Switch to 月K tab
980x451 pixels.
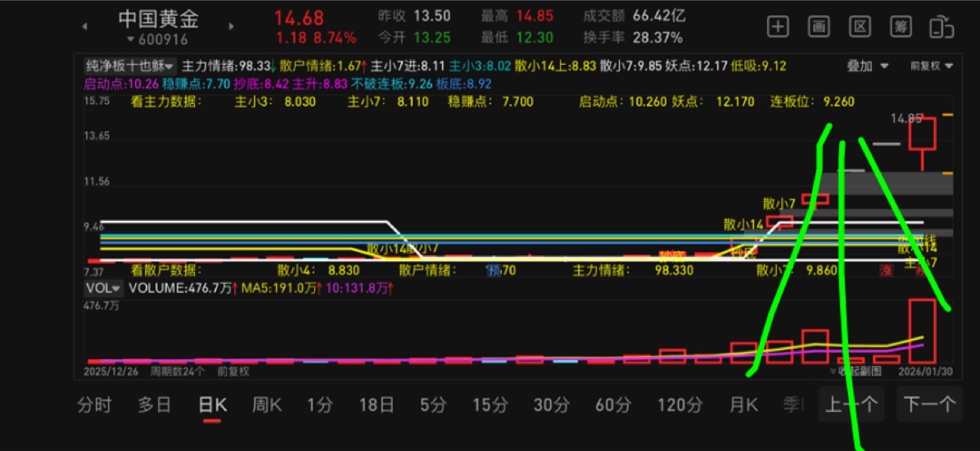click(743, 405)
